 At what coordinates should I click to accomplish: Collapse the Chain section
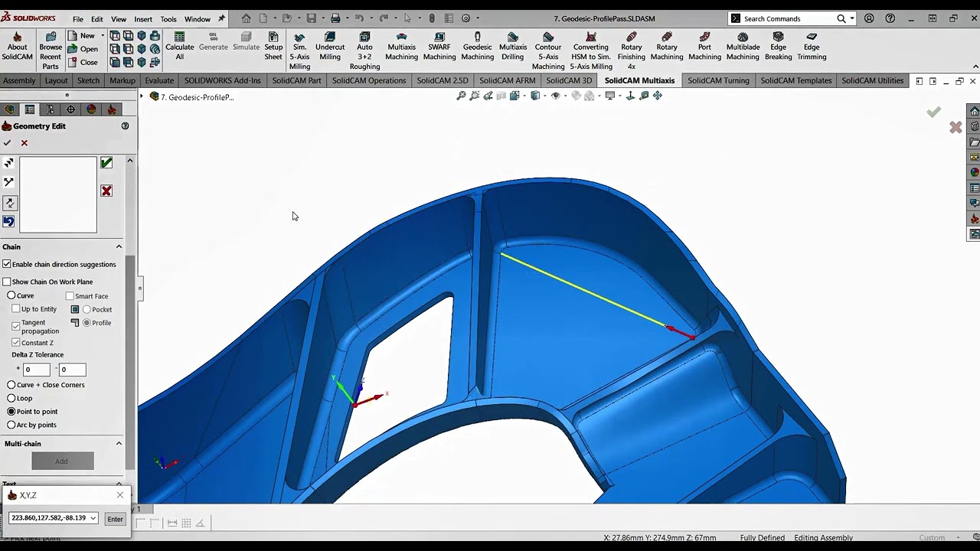coord(119,246)
